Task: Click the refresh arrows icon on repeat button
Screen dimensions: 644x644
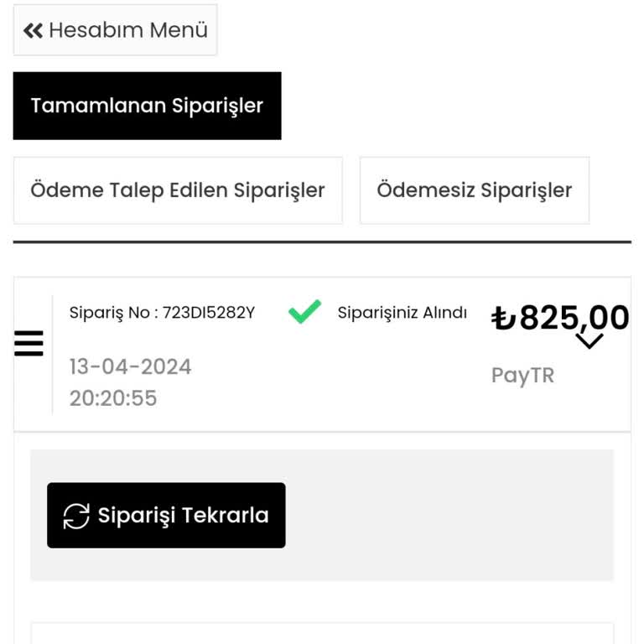Action: (76, 516)
